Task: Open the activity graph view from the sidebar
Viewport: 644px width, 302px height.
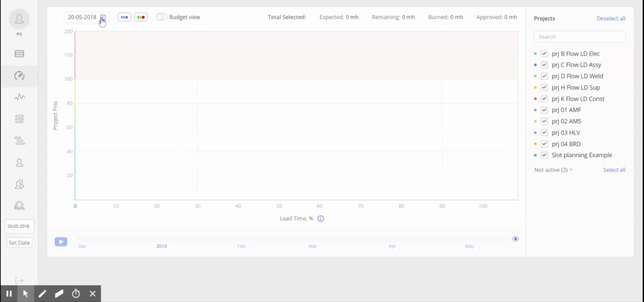Action: tap(19, 97)
